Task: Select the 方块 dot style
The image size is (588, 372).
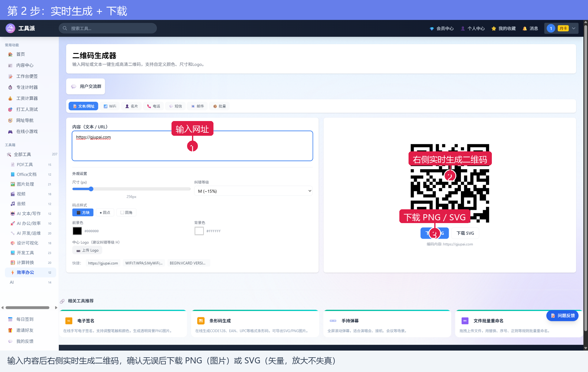Action: tap(83, 212)
